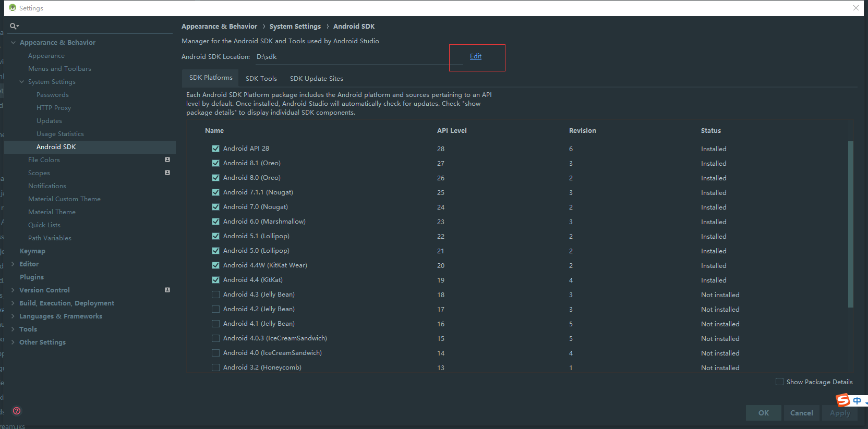Uncheck Android 8.0 (Oreo) checkbox
This screenshot has height=429, width=868.
[x=215, y=178]
